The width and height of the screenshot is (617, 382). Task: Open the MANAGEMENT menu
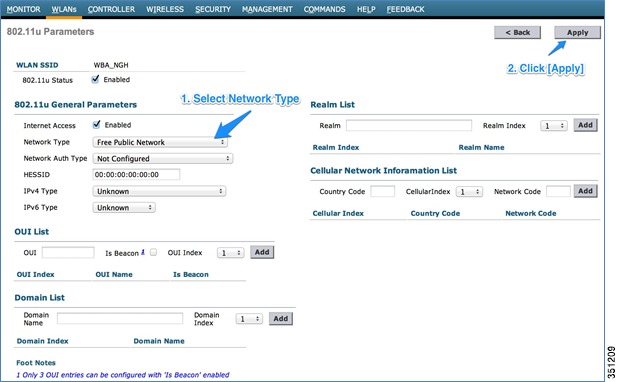(x=267, y=9)
